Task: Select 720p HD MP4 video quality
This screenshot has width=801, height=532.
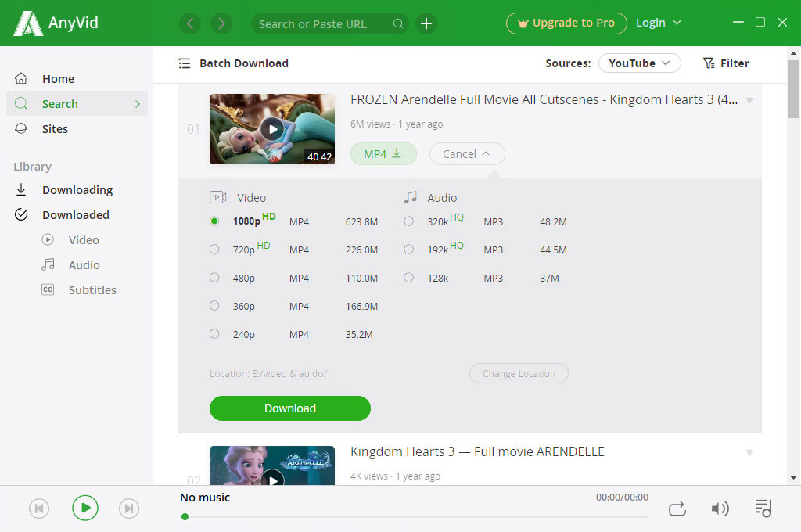Action: 214,250
